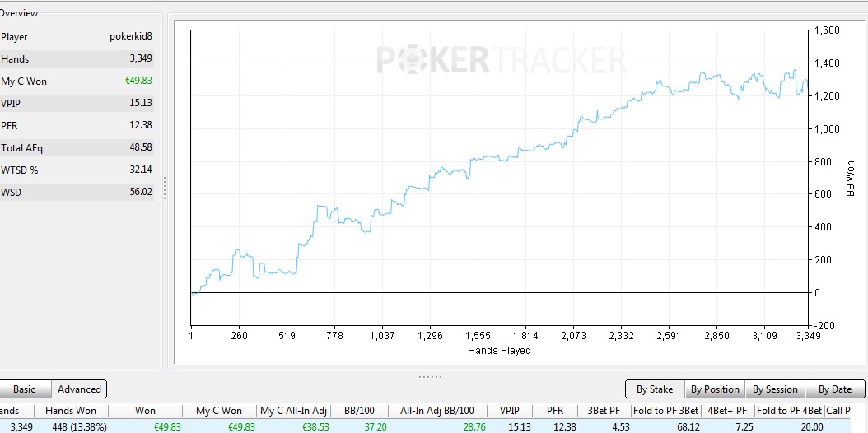Select the My C Won row in Overview

77,81
